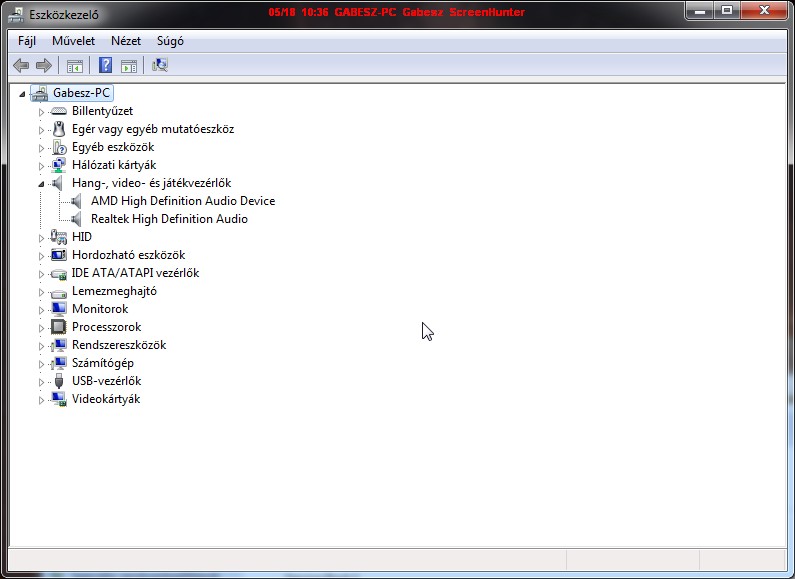
Task: Collapse the Hang-, video- és játékvezérlők category
Action: (41, 184)
